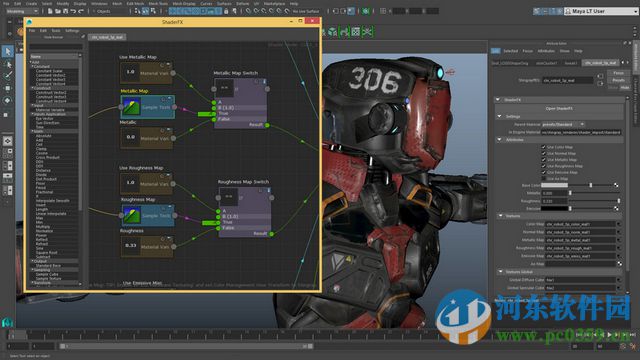Screen dimensions: 640x360
Task: Click the save scene icon
Action: (x=65, y=11)
